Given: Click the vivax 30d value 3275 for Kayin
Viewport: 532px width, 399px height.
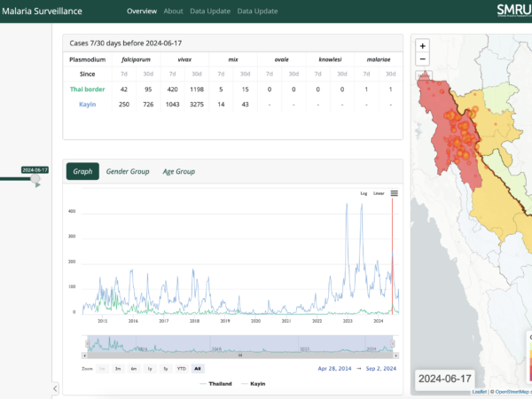Looking at the screenshot, I should point(197,104).
